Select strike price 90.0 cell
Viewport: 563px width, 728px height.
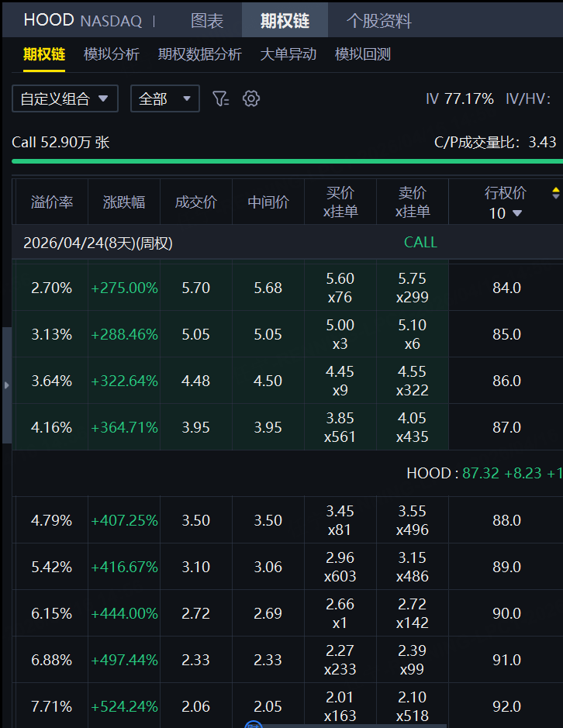click(x=506, y=613)
